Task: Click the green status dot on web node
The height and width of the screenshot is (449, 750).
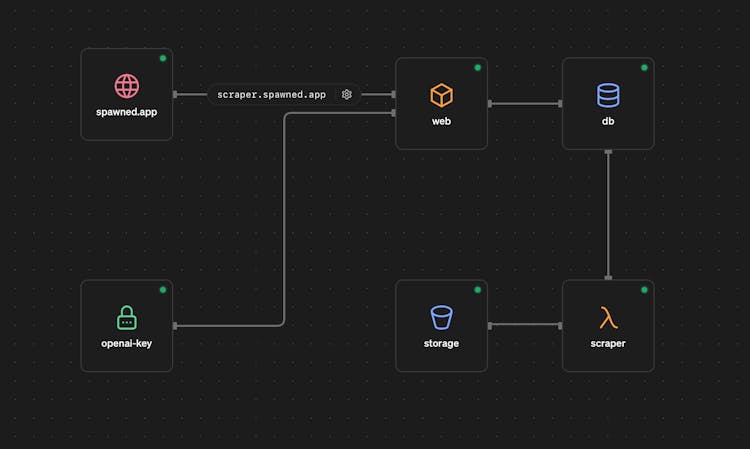Action: tap(477, 67)
